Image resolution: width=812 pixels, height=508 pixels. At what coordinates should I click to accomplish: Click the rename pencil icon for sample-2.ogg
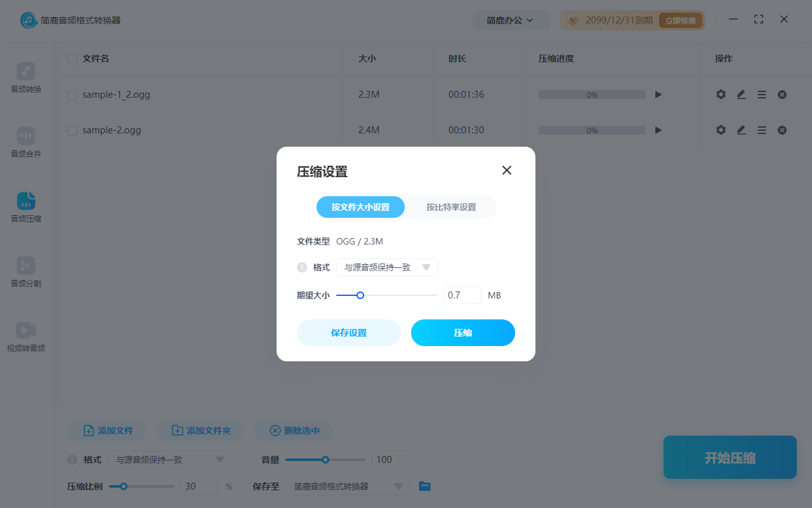[741, 130]
